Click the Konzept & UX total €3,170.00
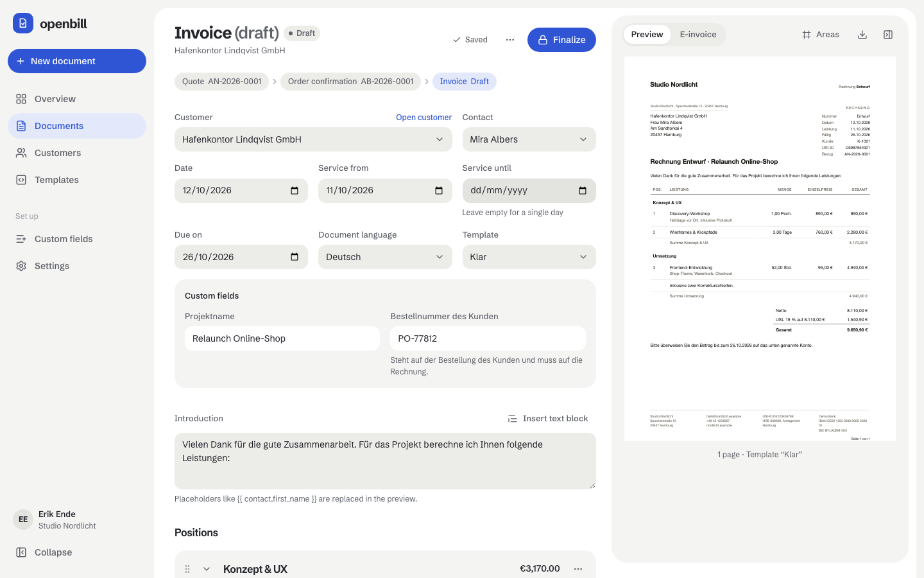 coord(540,569)
